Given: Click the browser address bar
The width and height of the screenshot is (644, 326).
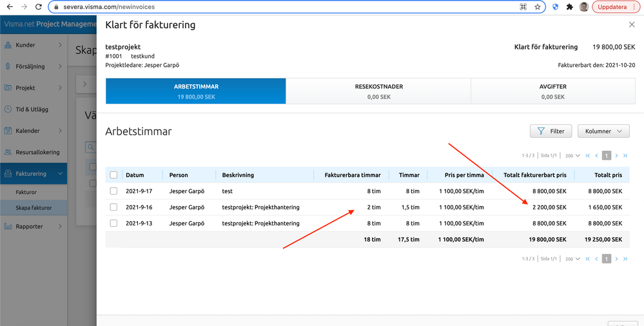Looking at the screenshot, I should pyautogui.click(x=284, y=7).
